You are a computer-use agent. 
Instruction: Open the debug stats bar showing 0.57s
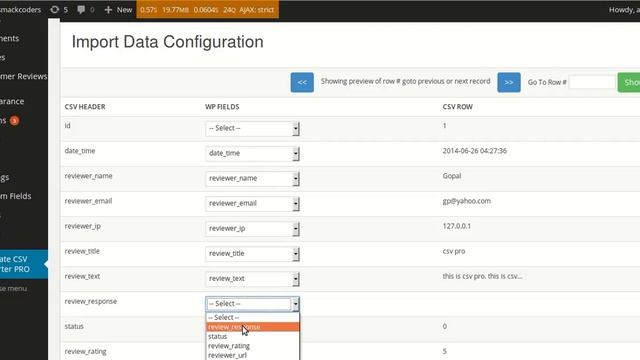[207, 9]
